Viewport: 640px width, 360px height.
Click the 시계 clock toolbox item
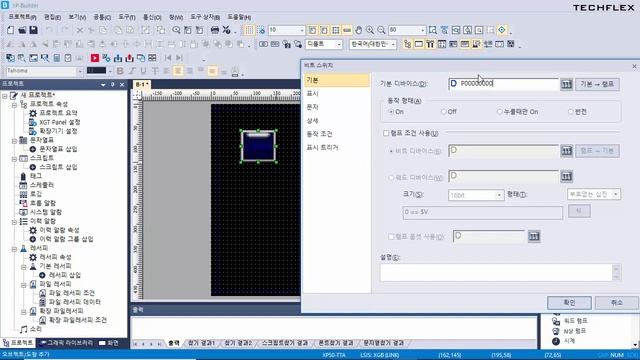coord(564,340)
